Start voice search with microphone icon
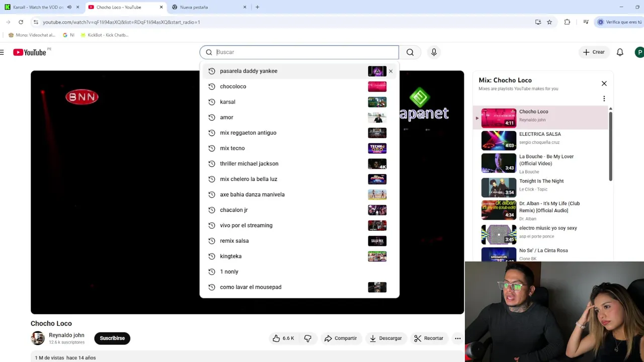The image size is (644, 362). pos(434,52)
